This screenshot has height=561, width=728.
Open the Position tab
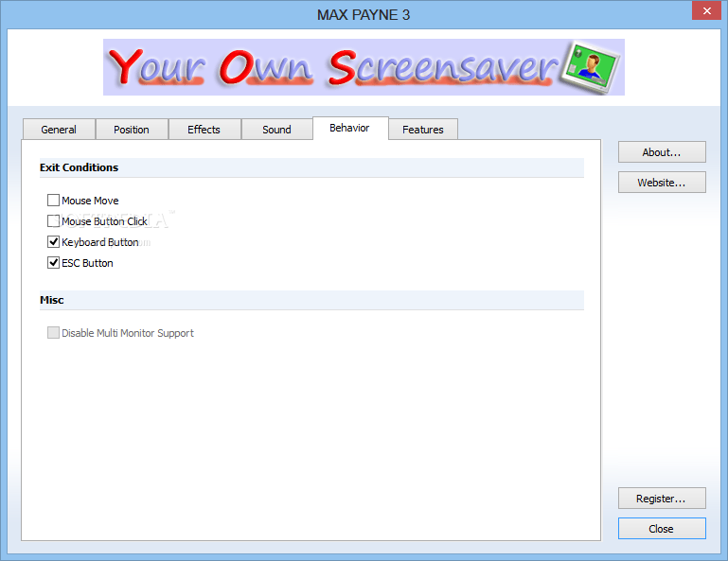pyautogui.click(x=132, y=130)
